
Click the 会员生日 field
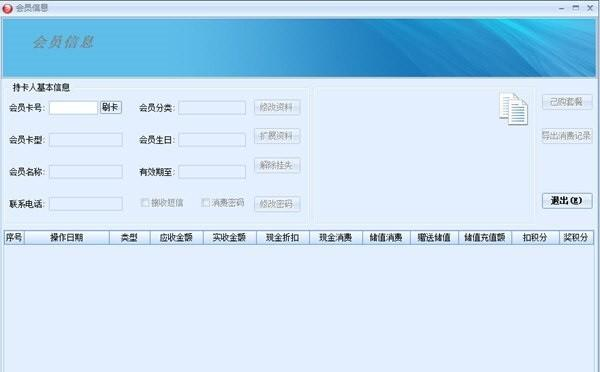[212, 140]
